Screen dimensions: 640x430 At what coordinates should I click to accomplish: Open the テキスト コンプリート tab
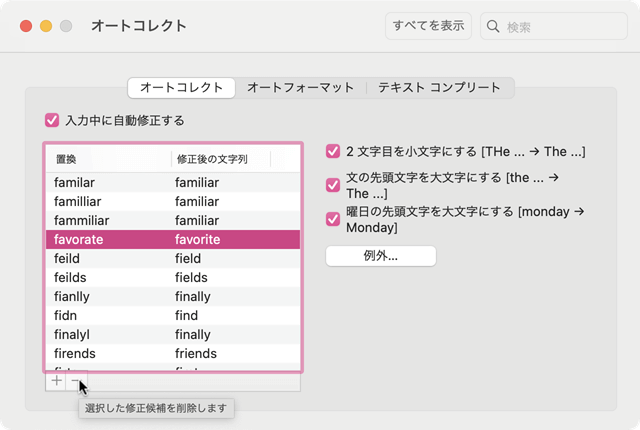point(439,88)
